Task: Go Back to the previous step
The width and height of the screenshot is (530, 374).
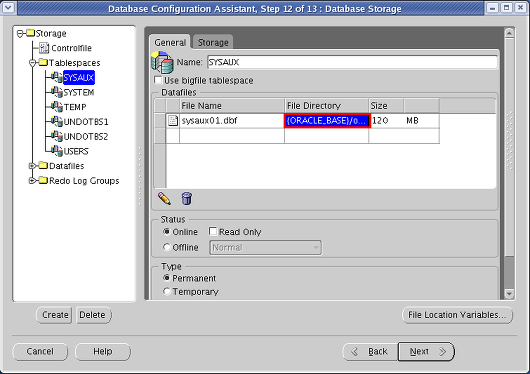Action: (x=370, y=352)
